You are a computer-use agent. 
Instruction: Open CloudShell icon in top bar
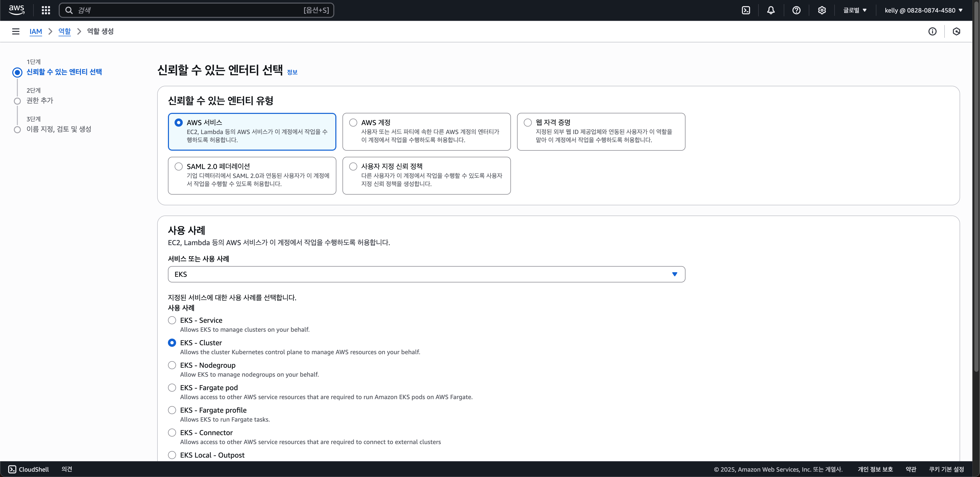(746, 10)
